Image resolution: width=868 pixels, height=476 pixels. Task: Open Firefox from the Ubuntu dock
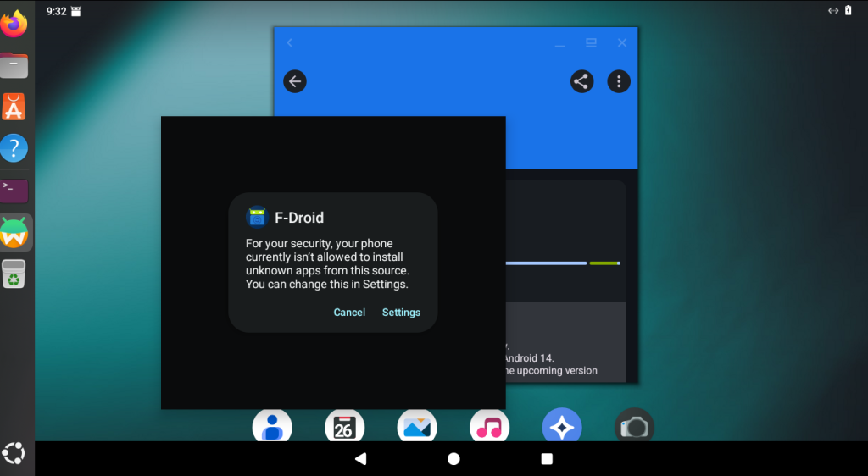(x=14, y=25)
